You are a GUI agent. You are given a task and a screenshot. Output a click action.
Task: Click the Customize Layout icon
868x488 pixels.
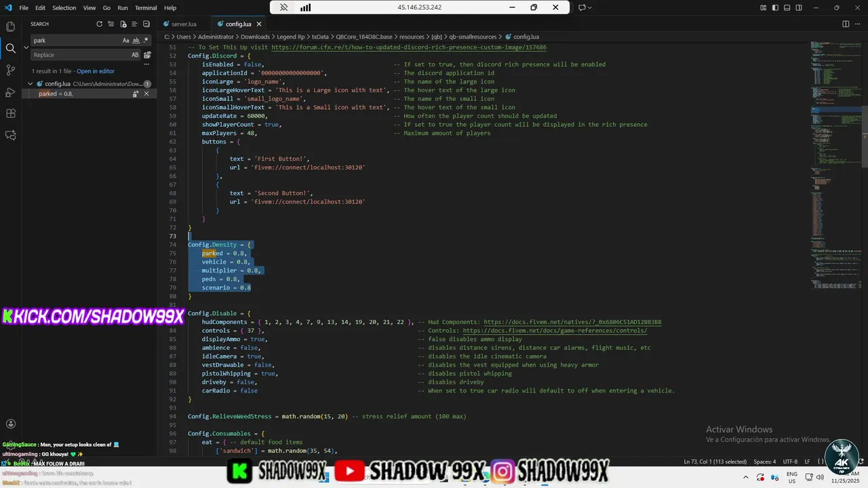click(x=764, y=7)
